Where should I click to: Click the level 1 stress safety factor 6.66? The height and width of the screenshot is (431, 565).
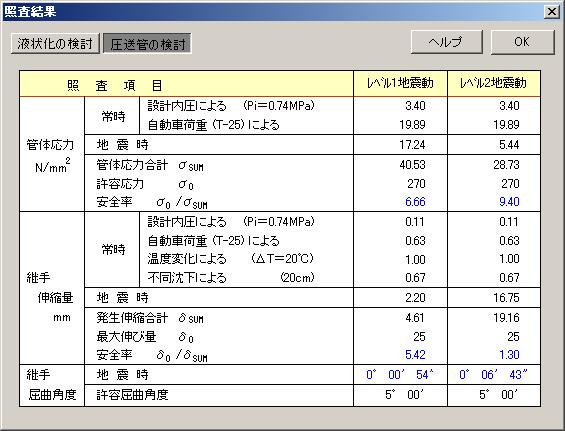(x=415, y=201)
